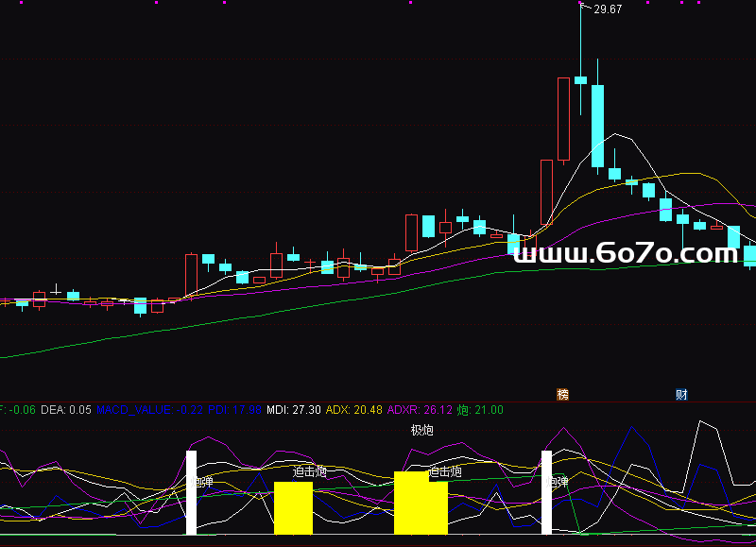Click the 29.67 high price label
Viewport: 756px width, 547px height.
point(608,9)
